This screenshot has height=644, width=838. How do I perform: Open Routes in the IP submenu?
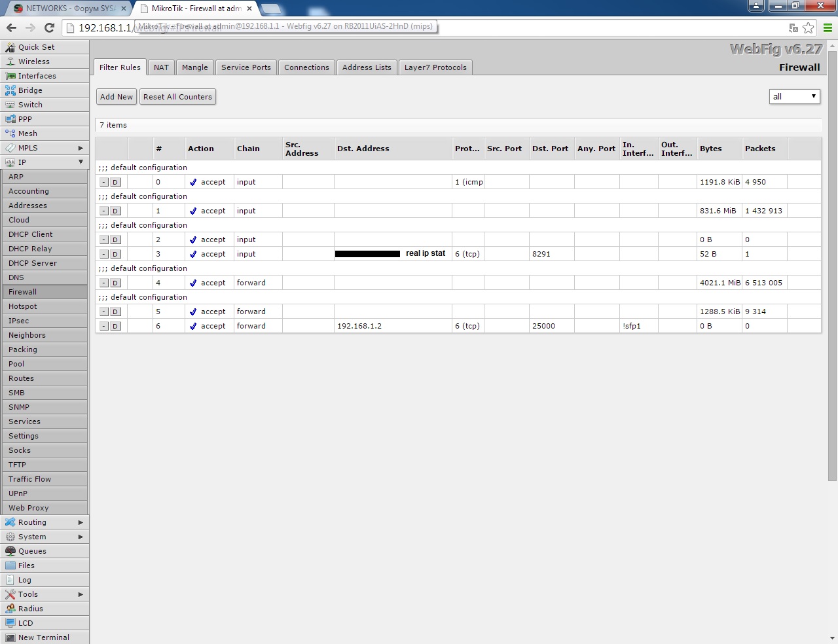(45, 378)
